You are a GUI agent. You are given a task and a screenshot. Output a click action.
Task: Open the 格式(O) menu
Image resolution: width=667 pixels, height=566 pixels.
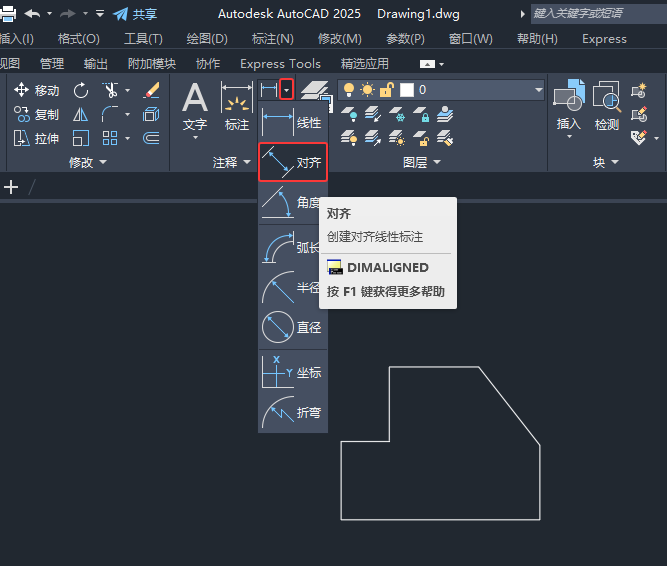tap(79, 39)
